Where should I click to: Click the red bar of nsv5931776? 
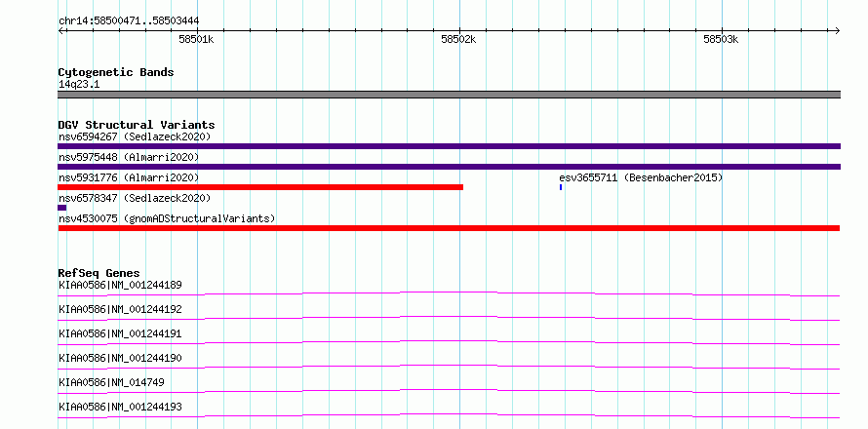(x=260, y=187)
